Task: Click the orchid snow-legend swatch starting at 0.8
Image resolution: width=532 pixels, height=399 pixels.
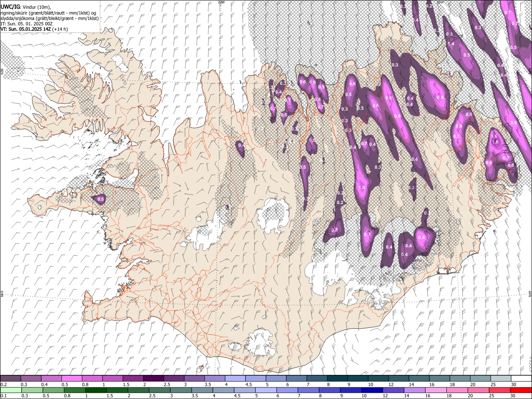Action: (92, 378)
